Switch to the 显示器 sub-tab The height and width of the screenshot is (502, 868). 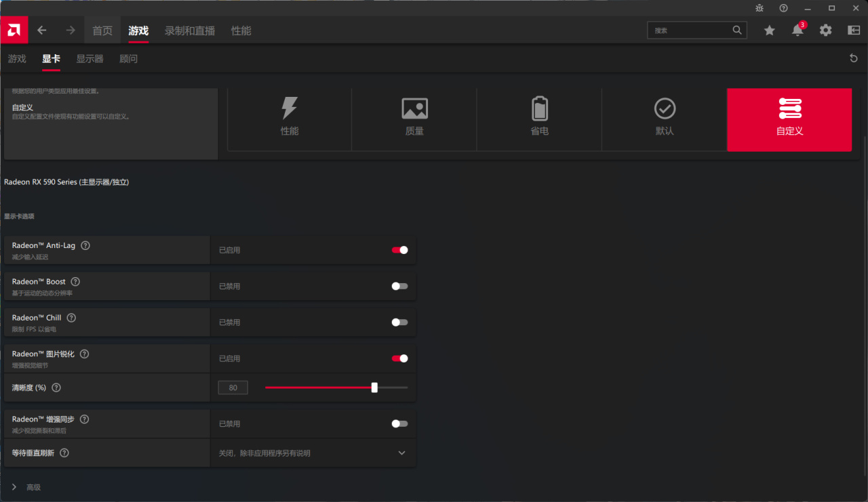coord(90,59)
